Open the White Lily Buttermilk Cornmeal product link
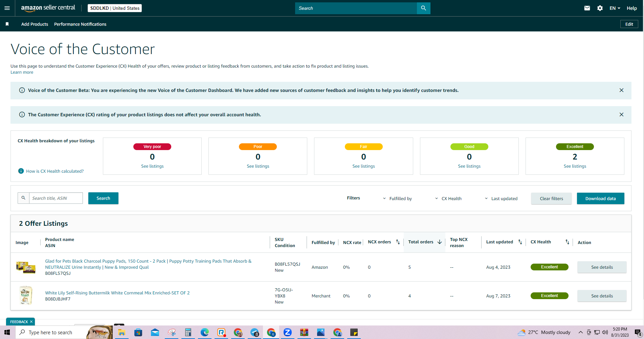This screenshot has height=339, width=644. (x=117, y=293)
